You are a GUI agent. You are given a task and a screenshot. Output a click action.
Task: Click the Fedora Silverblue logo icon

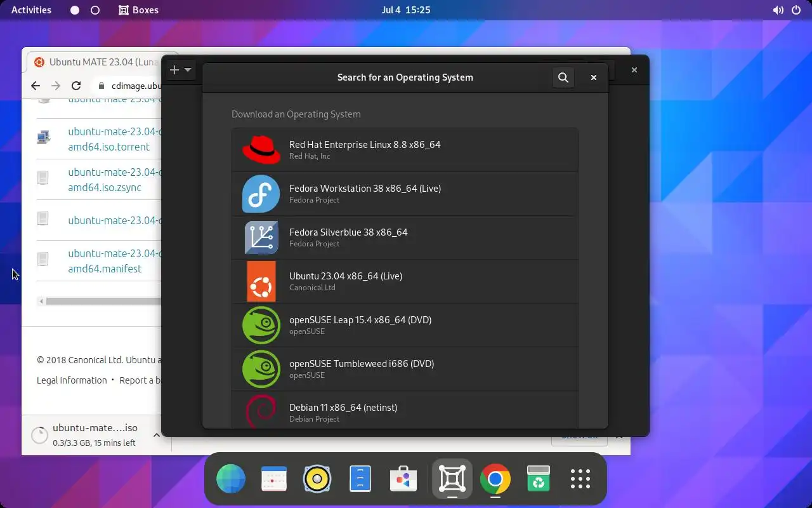(x=261, y=237)
